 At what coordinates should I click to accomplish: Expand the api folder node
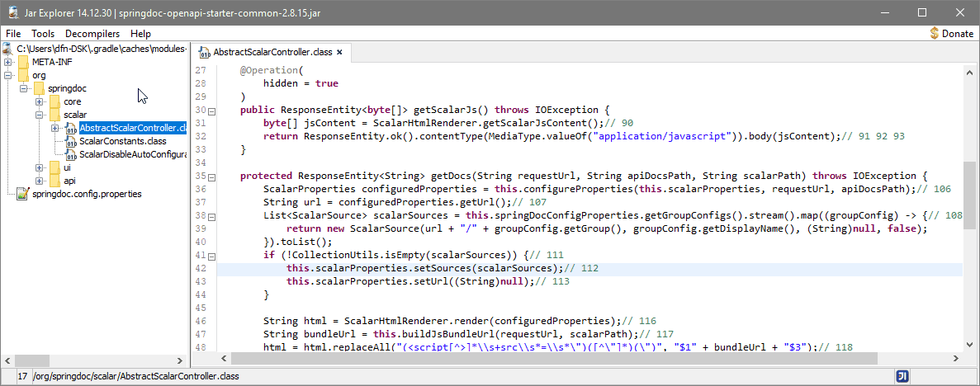click(x=39, y=181)
